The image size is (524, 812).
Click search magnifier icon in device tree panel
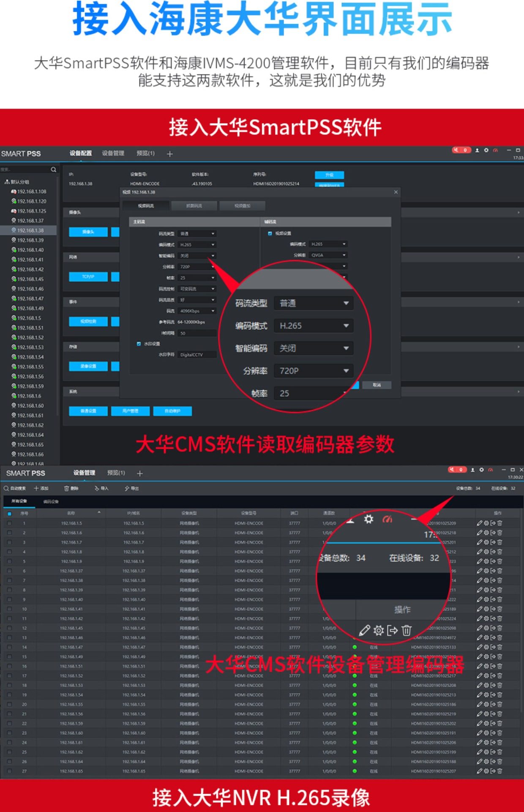53,170
